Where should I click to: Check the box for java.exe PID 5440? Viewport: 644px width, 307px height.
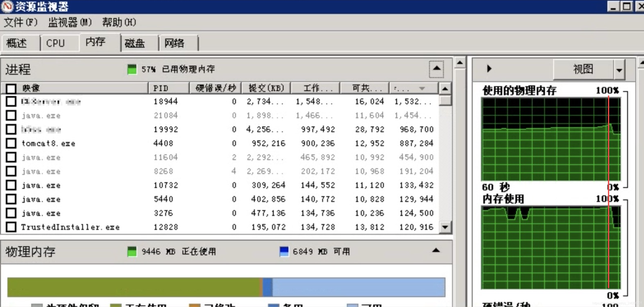[11, 199]
